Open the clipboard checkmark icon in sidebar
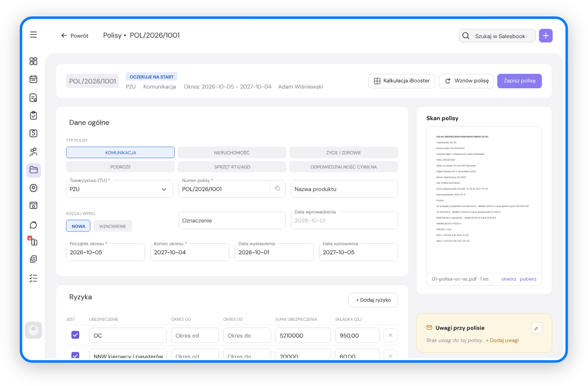Viewport: 588px width, 386px height. point(33,116)
